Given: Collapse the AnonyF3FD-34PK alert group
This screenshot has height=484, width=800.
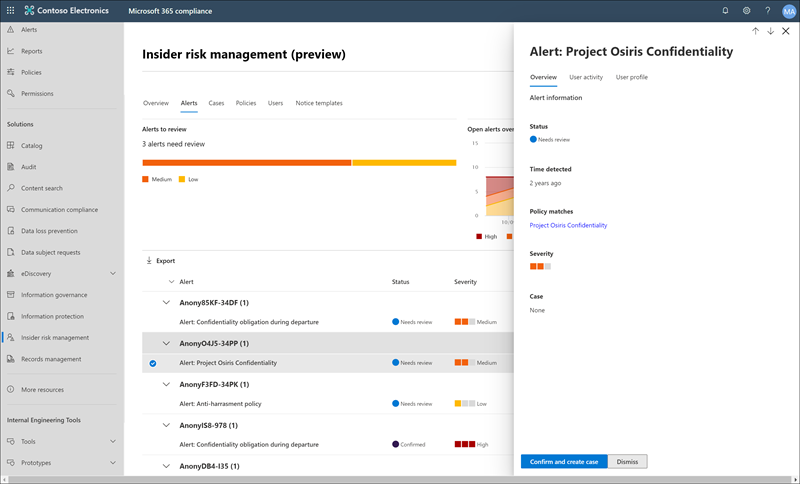Looking at the screenshot, I should point(166,384).
